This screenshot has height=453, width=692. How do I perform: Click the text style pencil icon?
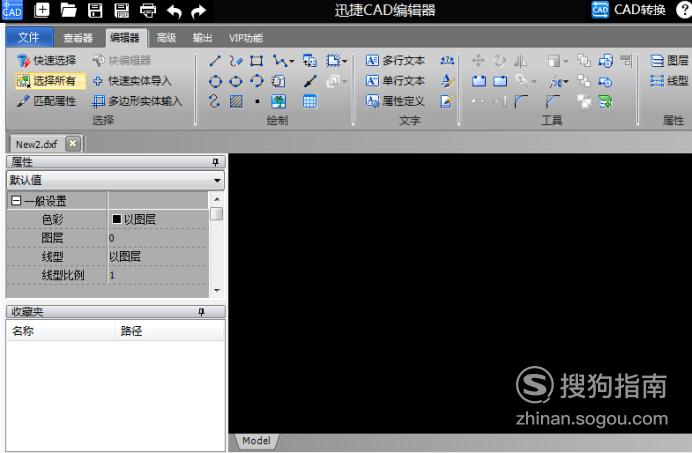[x=447, y=81]
